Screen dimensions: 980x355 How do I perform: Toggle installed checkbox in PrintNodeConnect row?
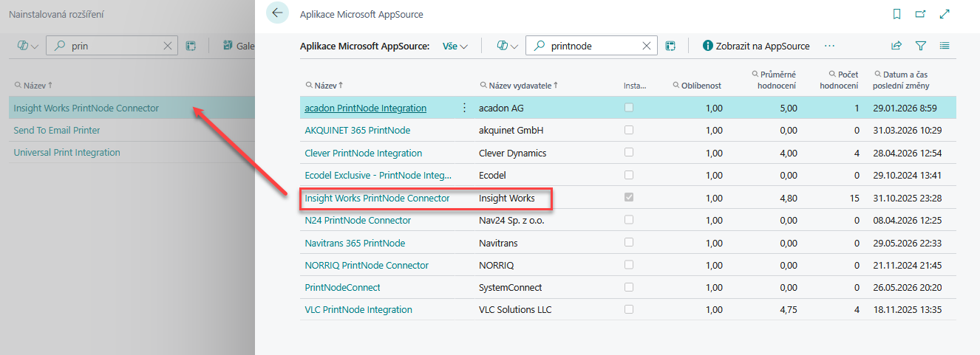(x=629, y=287)
